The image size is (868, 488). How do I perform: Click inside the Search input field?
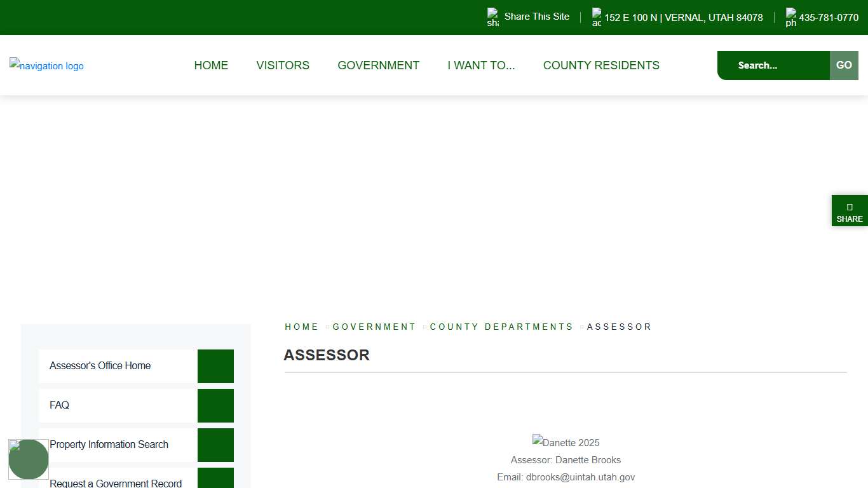(x=772, y=65)
